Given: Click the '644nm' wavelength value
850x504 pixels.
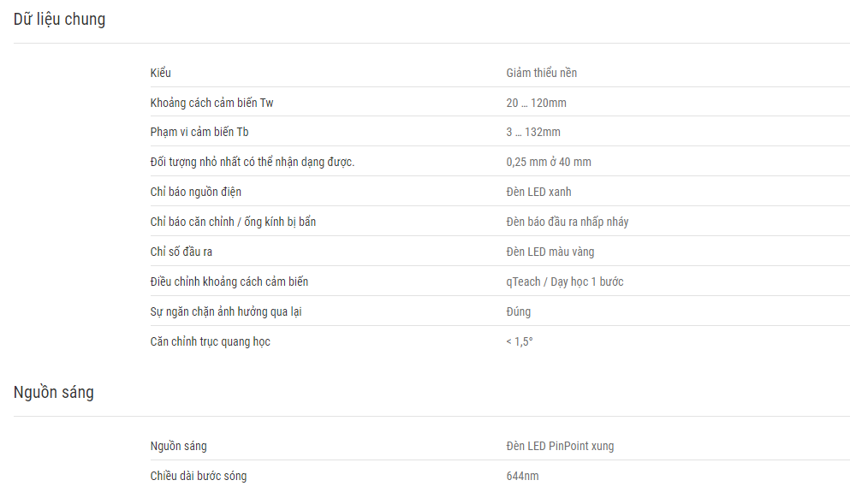Looking at the screenshot, I should pyautogui.click(x=522, y=477).
